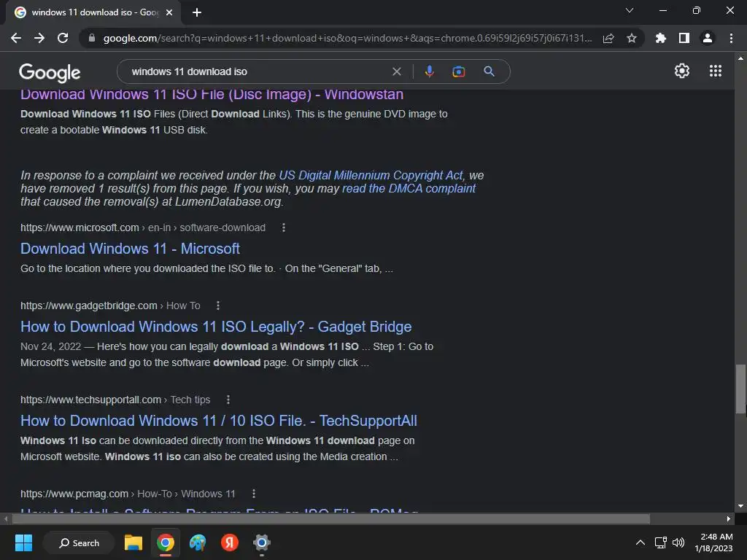Open US Digital Millennium Copyright Act link
Image resolution: width=747 pixels, height=560 pixels.
[x=371, y=175]
